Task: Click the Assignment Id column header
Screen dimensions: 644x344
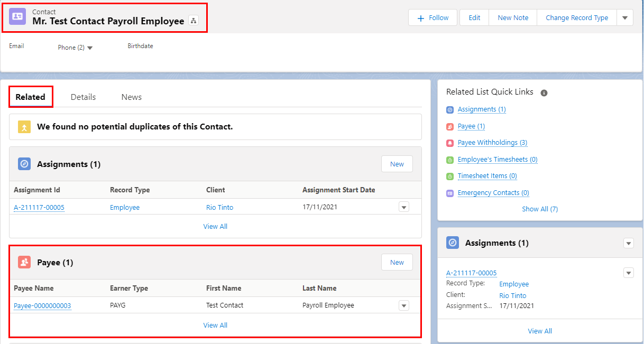Action: pyautogui.click(x=37, y=190)
